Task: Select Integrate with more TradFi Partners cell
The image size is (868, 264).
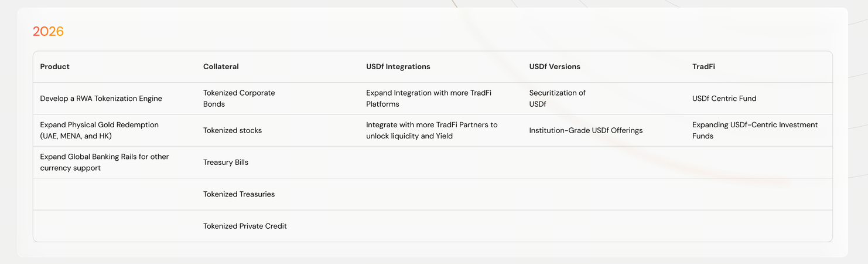Action: point(432,130)
